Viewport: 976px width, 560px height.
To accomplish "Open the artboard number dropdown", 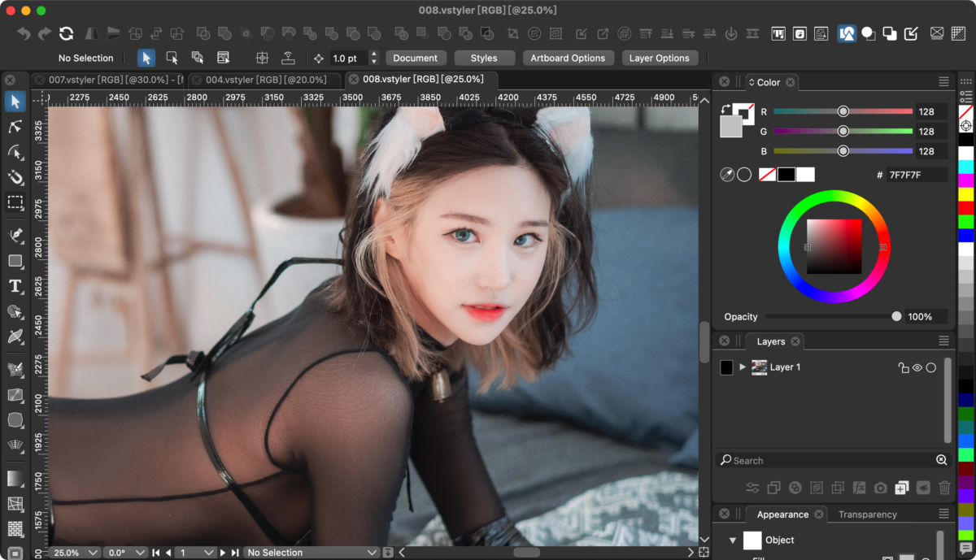I will tap(196, 553).
